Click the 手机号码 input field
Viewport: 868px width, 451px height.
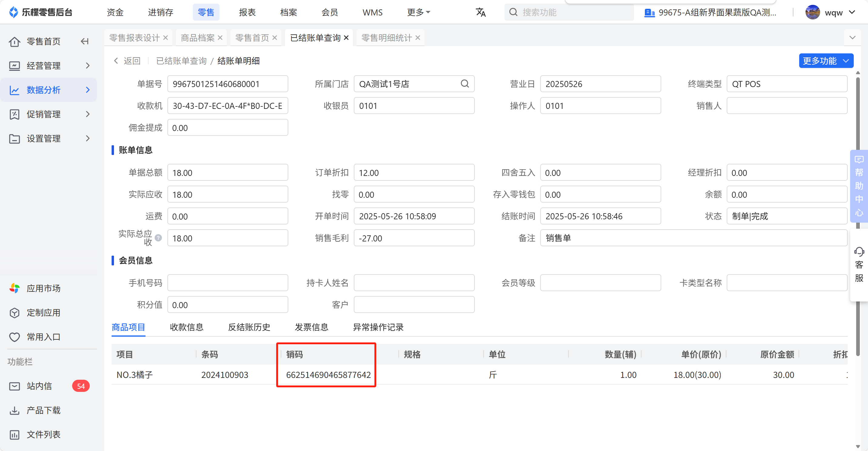[228, 282]
